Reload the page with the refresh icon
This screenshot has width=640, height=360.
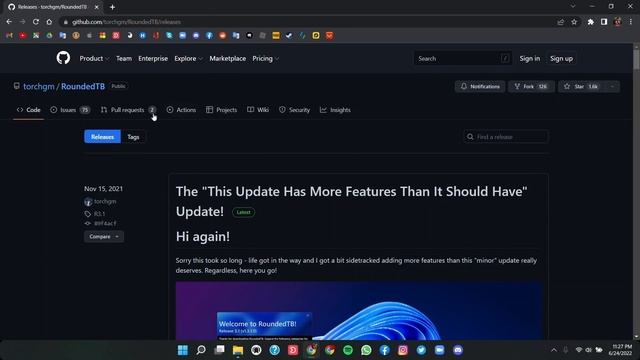tap(36, 22)
